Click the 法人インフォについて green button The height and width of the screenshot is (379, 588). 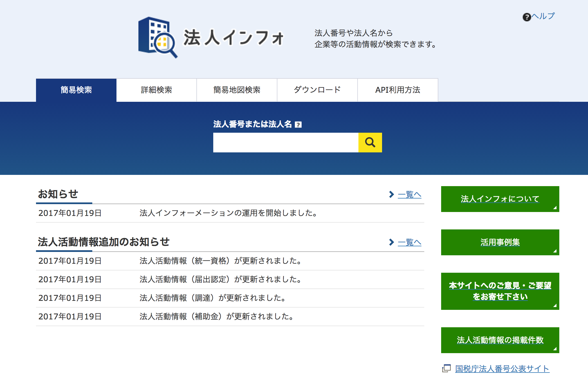(500, 199)
